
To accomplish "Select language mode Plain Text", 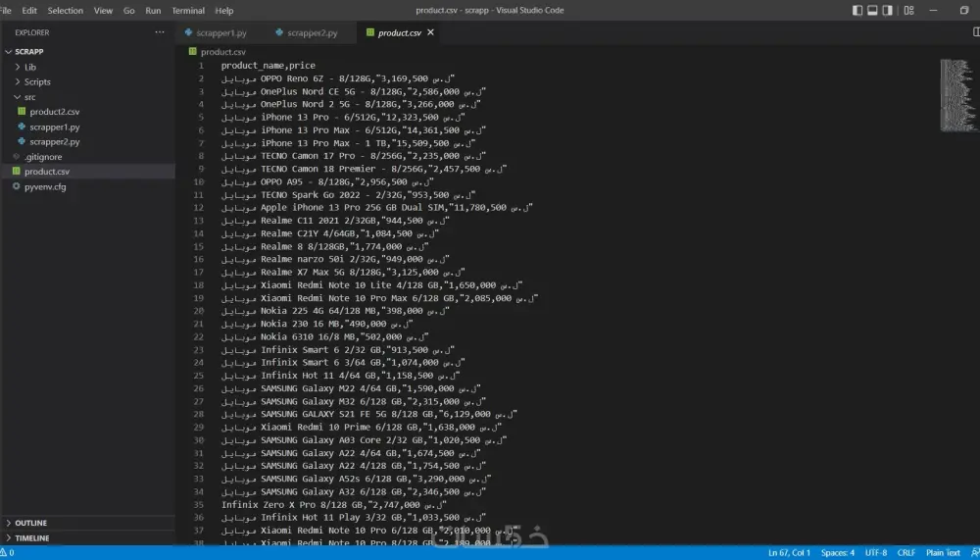I will (x=943, y=553).
